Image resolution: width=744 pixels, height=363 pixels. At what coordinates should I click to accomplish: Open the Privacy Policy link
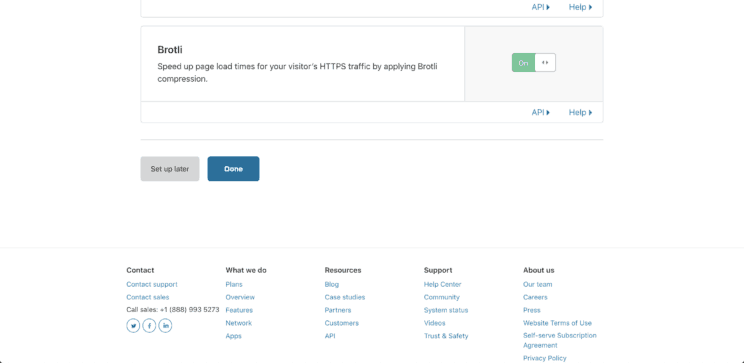[x=545, y=358]
